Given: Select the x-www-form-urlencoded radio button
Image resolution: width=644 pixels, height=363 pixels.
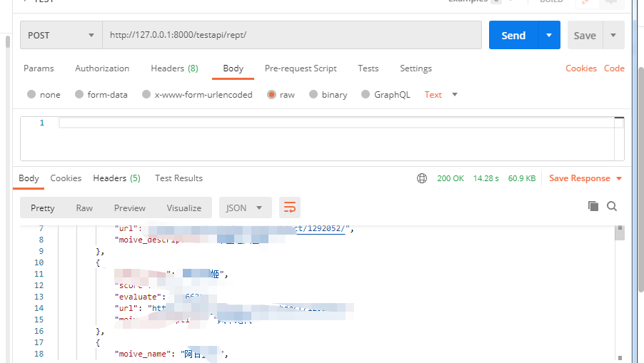Looking at the screenshot, I should (x=146, y=94).
